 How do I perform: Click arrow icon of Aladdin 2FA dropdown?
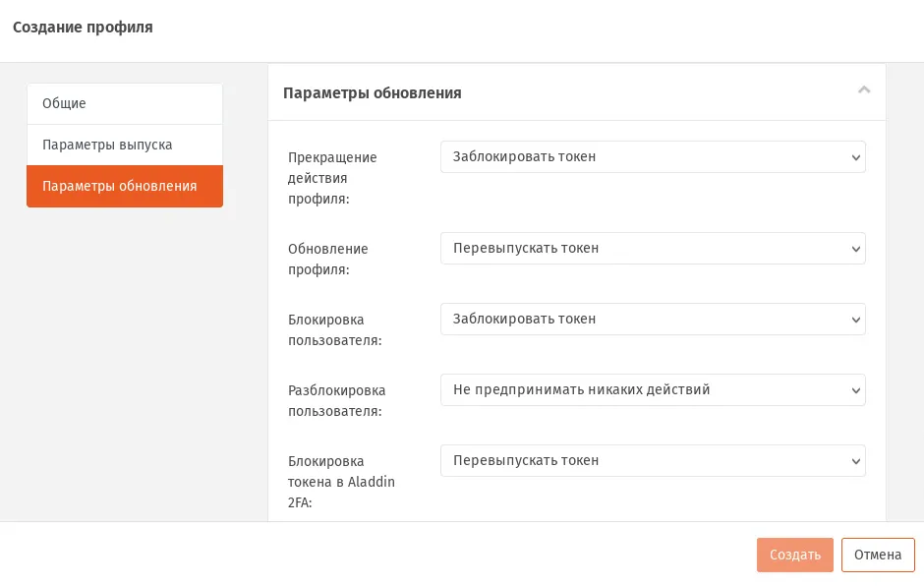click(x=855, y=461)
